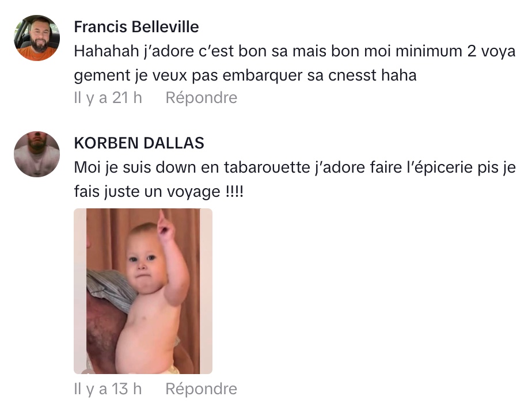Viewport: 532px width, 404px height.
Task: Open the pointing baby GIF attachment
Action: tap(143, 291)
